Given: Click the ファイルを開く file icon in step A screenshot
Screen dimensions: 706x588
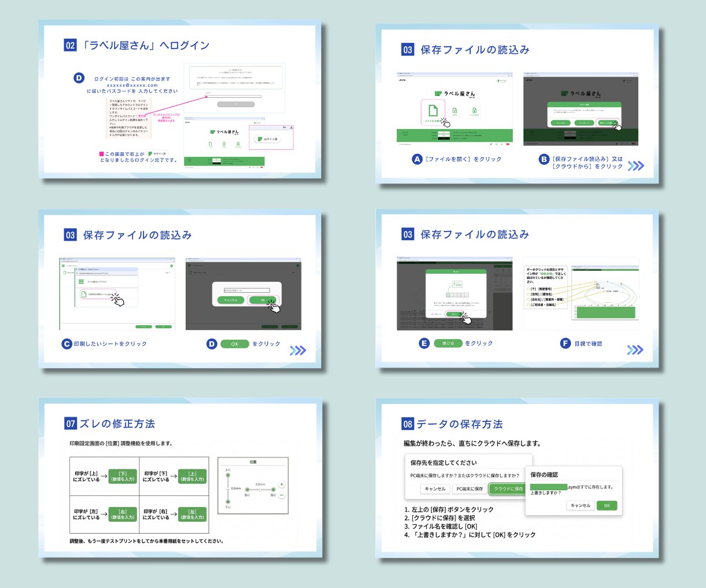Looking at the screenshot, I should click(x=433, y=110).
